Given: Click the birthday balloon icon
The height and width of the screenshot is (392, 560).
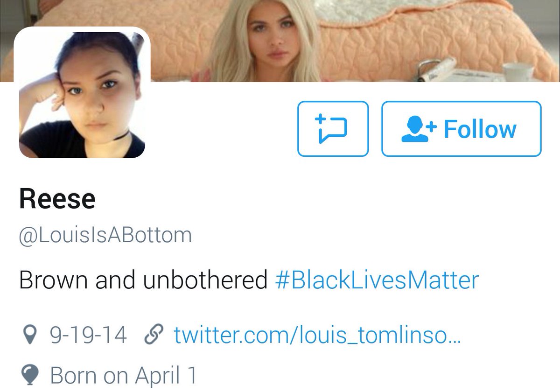Looking at the screenshot, I should tap(29, 375).
